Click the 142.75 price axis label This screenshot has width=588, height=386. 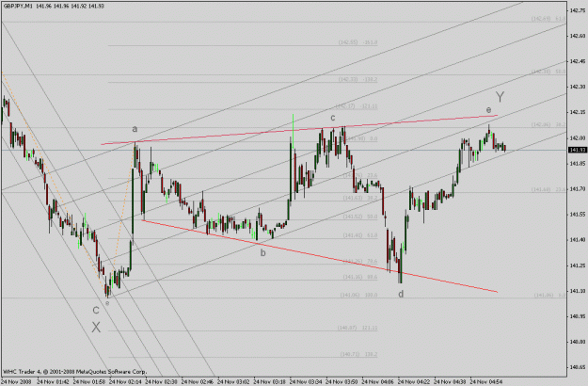point(577,11)
